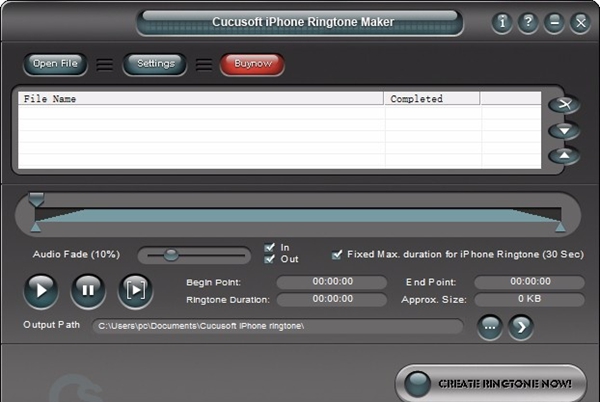Click the Begin Point time field

(x=332, y=282)
